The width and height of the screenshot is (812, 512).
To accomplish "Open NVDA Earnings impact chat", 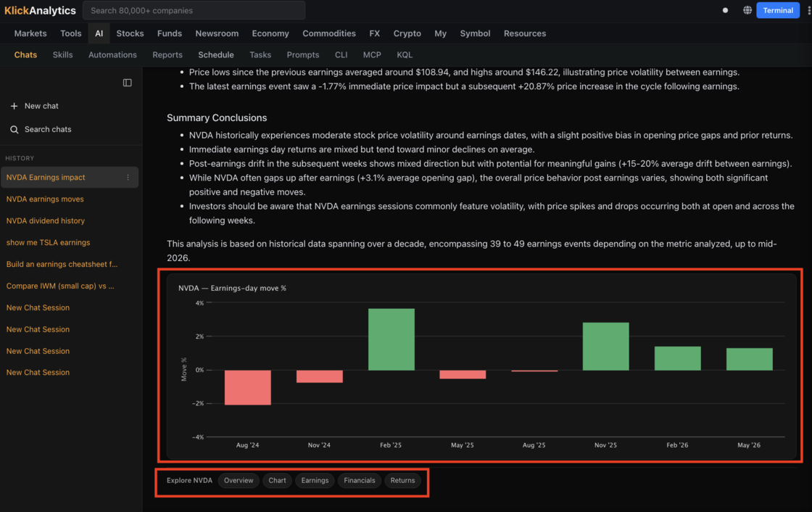I will [70, 177].
